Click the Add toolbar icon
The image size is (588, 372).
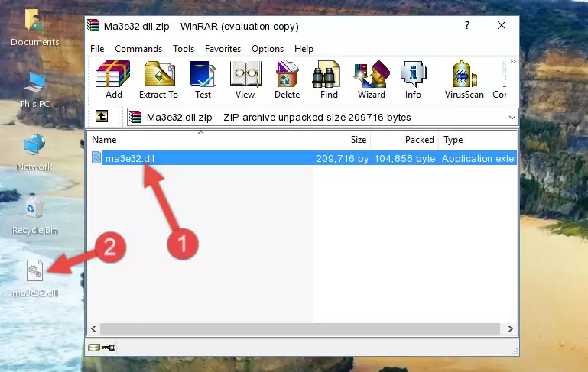point(113,79)
